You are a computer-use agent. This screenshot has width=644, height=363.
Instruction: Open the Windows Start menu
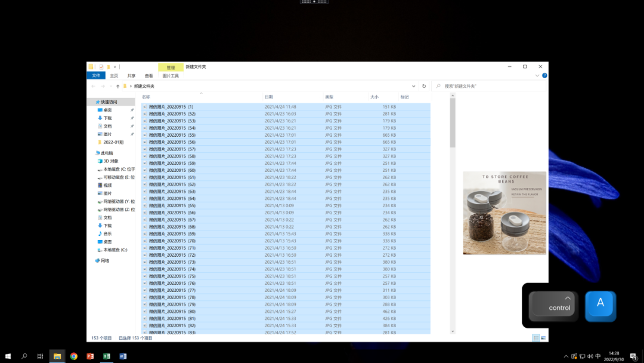(8, 356)
